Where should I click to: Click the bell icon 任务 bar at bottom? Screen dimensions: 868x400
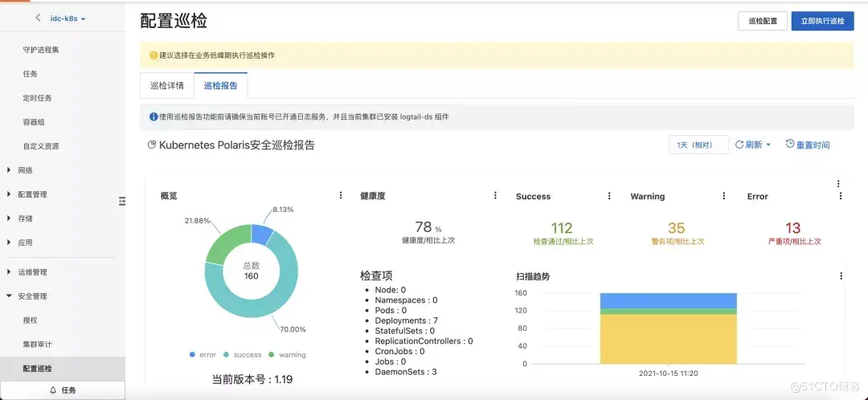[x=63, y=390]
